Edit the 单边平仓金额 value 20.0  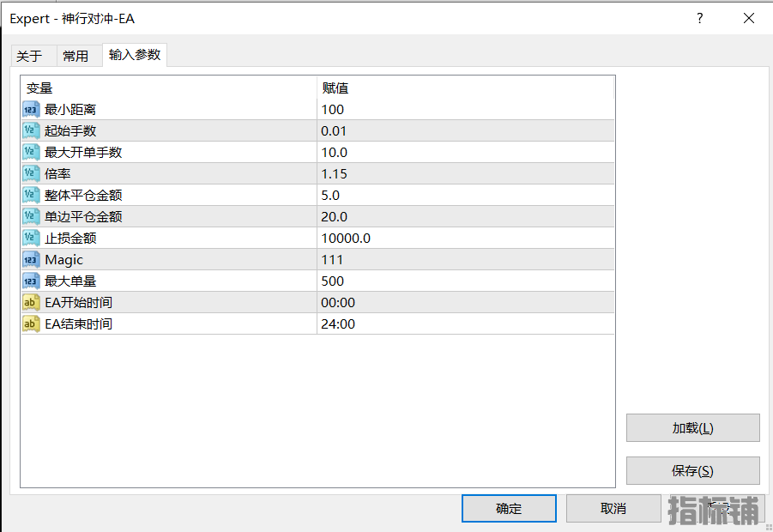465,216
